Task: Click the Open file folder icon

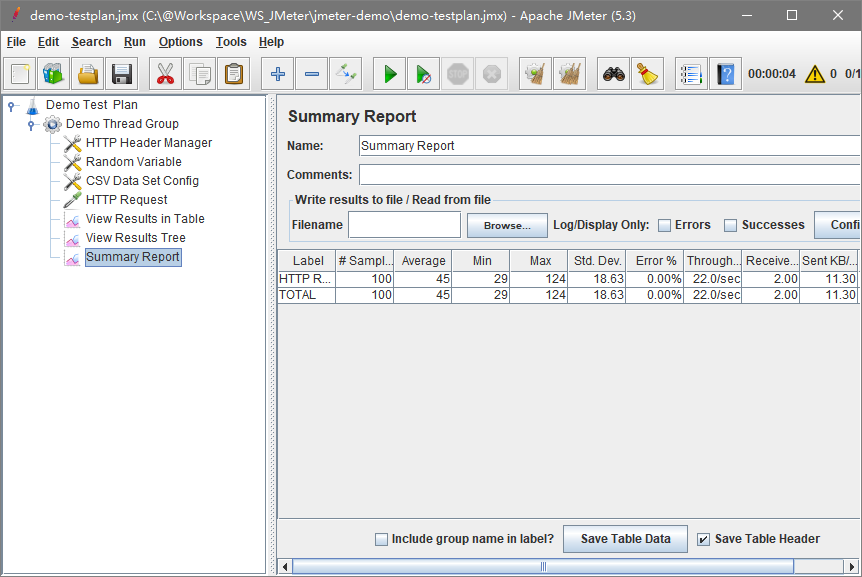Action: [88, 74]
